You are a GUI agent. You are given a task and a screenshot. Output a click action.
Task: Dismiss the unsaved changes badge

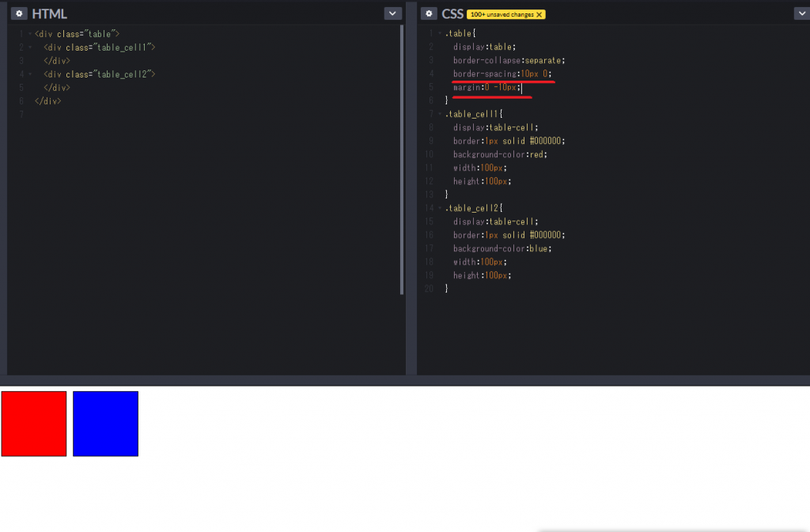tap(539, 14)
